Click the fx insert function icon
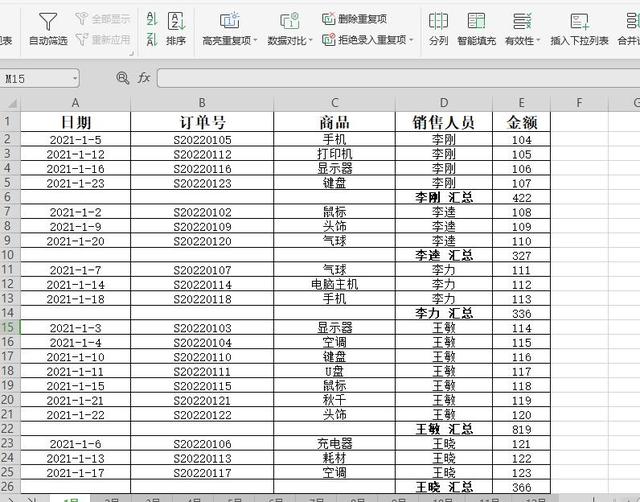Image resolution: width=640 pixels, height=502 pixels. [x=144, y=78]
